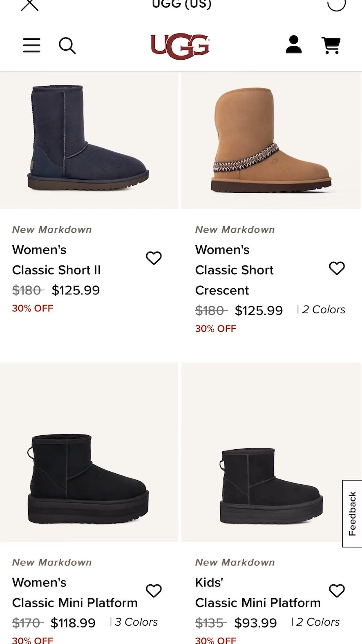
Task: Open the Kids' Classic Mini Platform product page
Action: [x=257, y=593]
